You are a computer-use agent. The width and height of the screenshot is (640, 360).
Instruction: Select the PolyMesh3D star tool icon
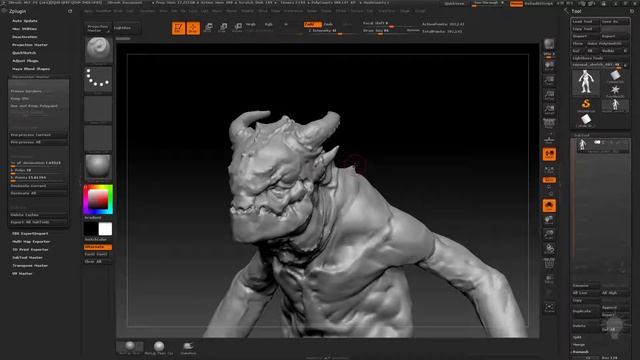615,91
